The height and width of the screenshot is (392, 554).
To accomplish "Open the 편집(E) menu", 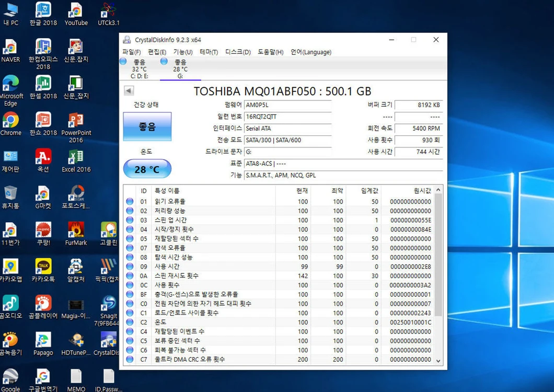I will 157,52.
